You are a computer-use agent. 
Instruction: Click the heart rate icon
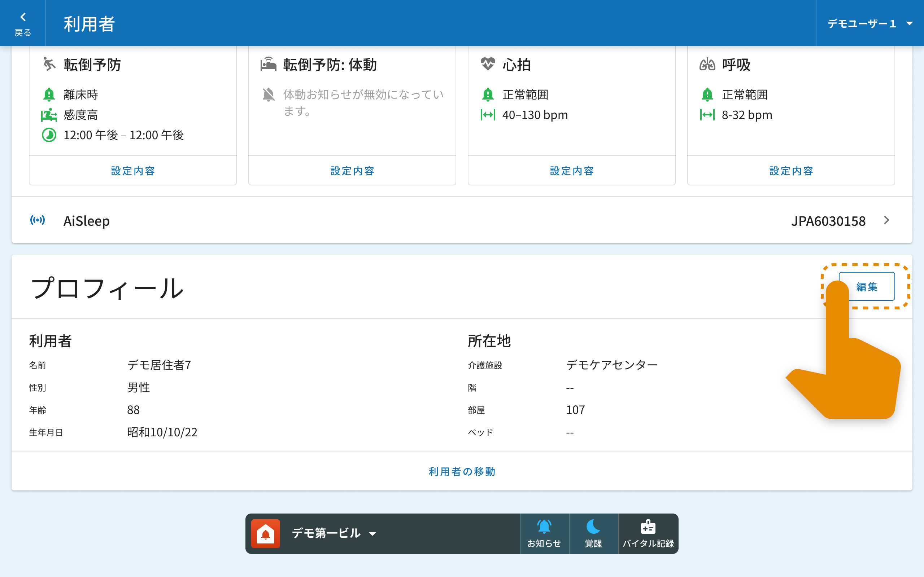[488, 64]
